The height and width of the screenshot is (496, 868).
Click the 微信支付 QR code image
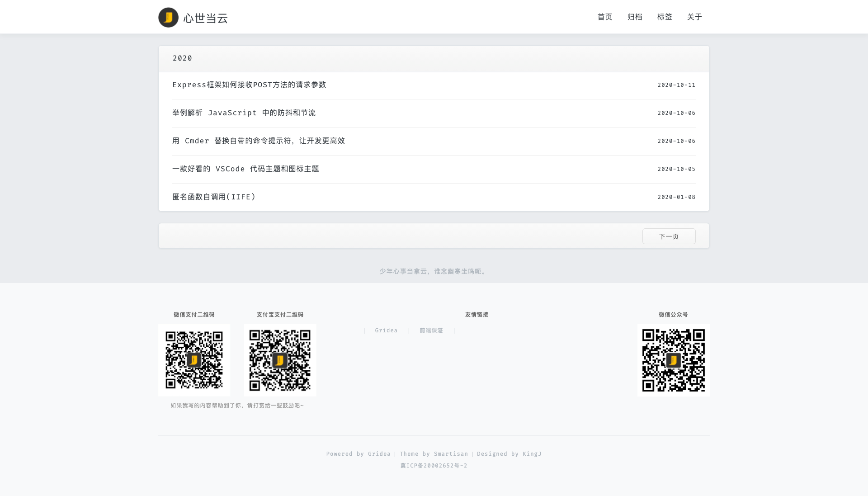click(x=194, y=360)
